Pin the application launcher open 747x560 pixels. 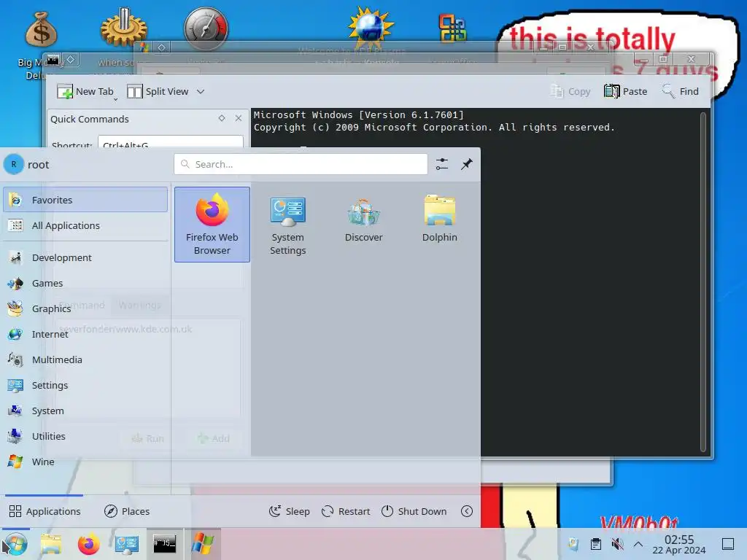(x=466, y=164)
